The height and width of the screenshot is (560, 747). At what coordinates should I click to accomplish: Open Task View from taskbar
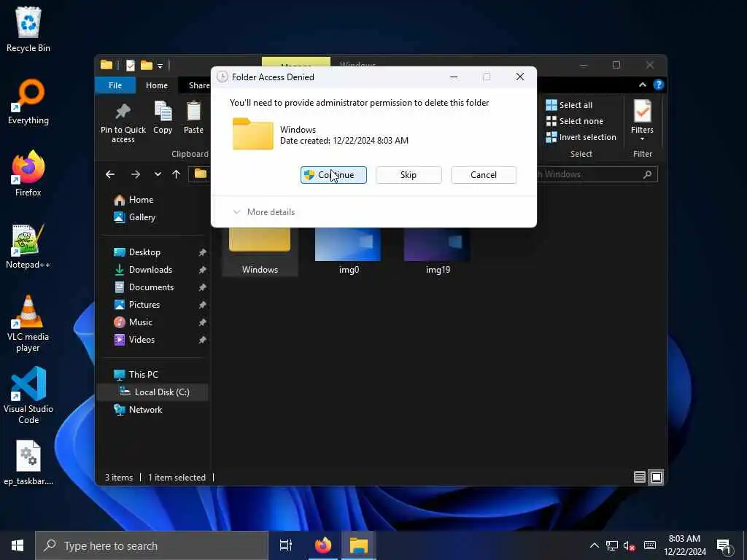click(286, 545)
